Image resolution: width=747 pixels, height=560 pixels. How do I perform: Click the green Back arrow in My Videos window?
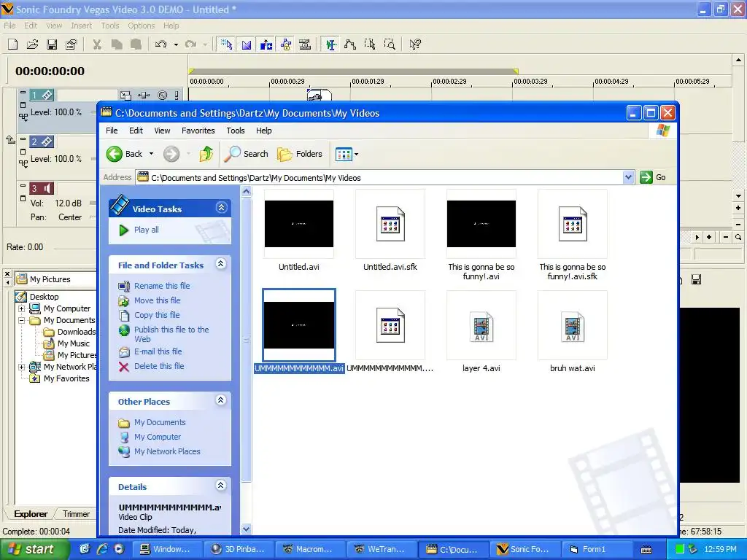115,154
